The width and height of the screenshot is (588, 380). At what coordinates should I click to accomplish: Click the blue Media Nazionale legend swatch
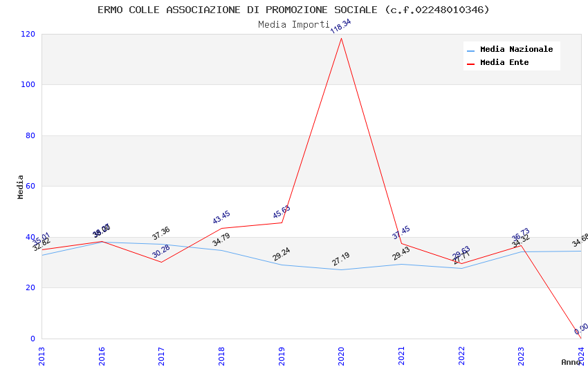coord(470,50)
